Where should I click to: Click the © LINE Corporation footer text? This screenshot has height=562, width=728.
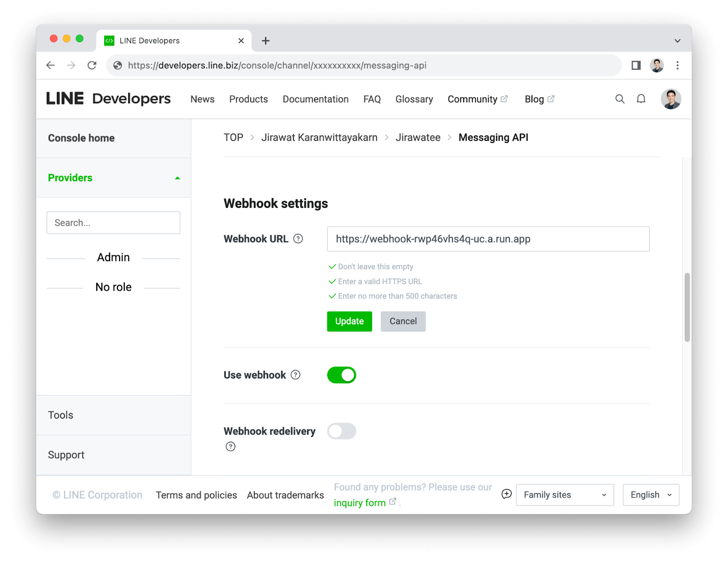97,495
